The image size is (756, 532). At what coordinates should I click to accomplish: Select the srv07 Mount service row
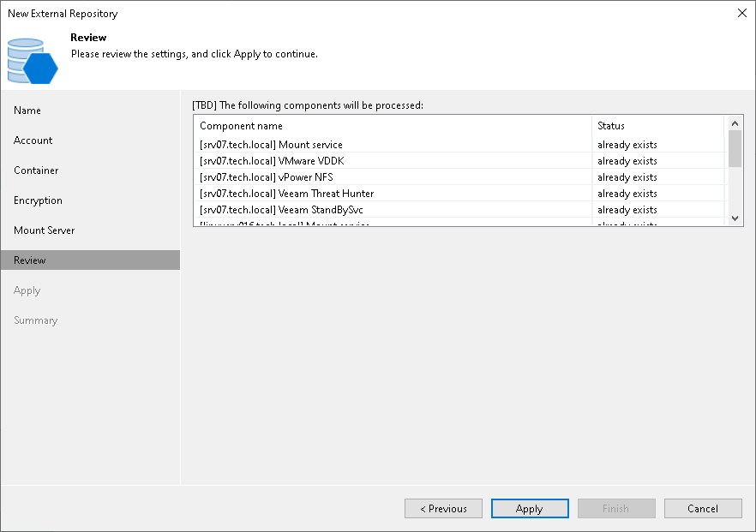459,145
